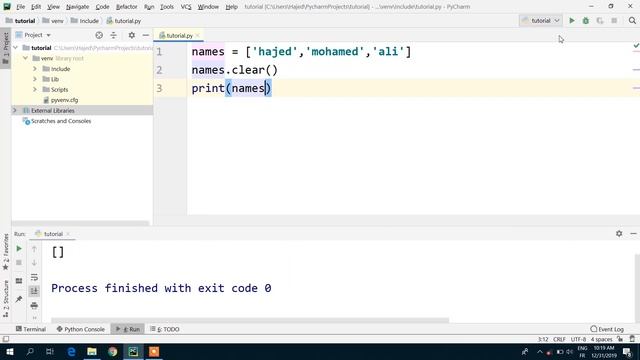Open Run panel settings gear
640x360 pixels.
(619, 233)
